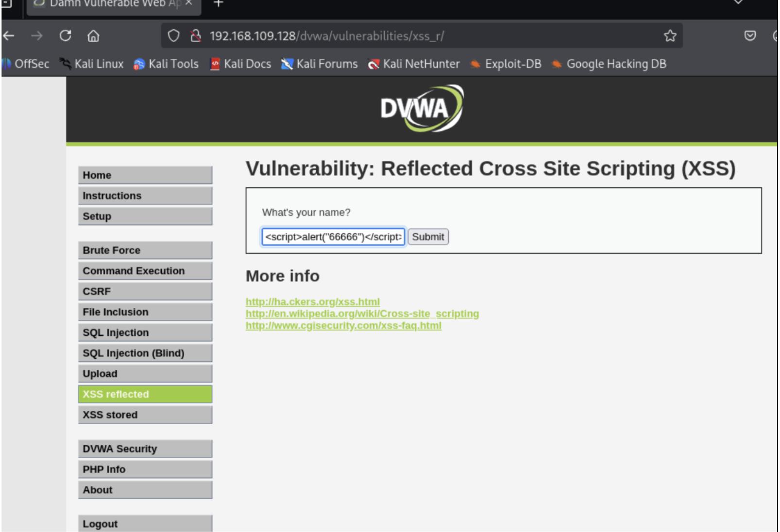Viewport: 780px width, 532px height.
Task: Click the DVWA logo in the header
Action: click(x=422, y=109)
